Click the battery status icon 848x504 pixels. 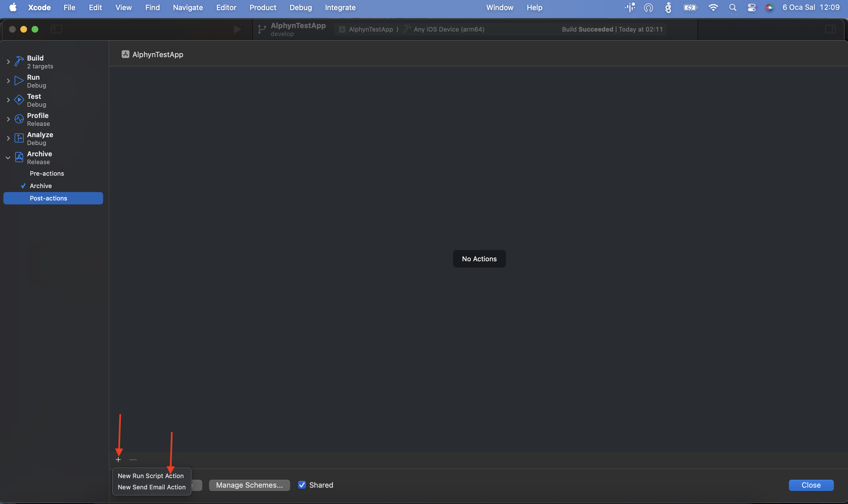[x=690, y=8]
